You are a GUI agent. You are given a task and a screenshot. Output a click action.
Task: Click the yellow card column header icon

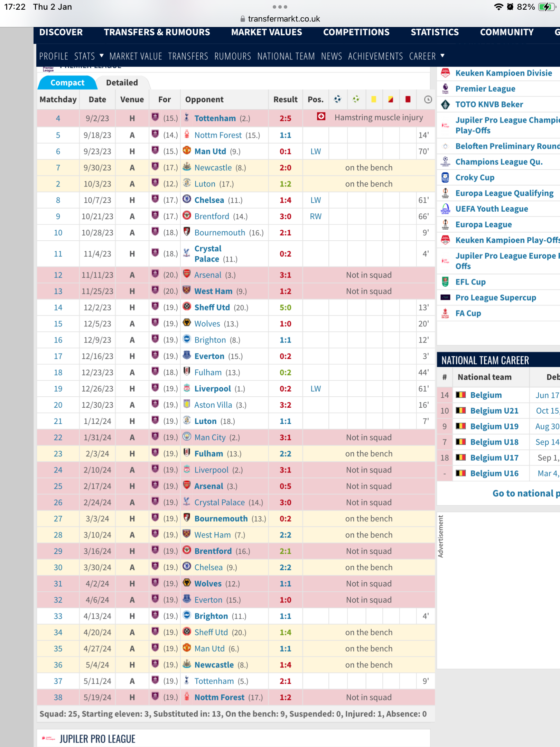[373, 100]
